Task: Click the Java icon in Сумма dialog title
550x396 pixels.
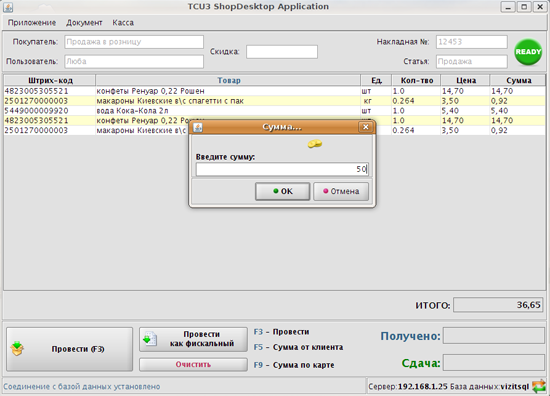Action: point(198,127)
